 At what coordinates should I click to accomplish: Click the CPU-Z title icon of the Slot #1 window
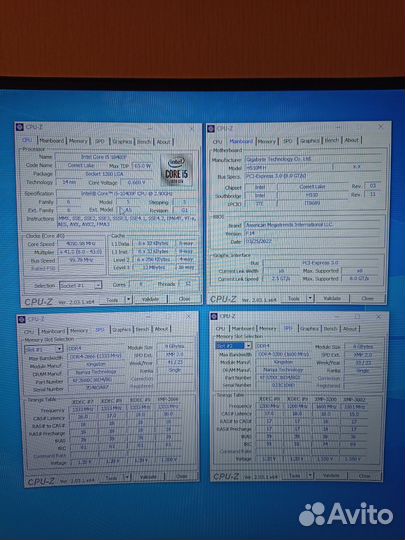pos(21,320)
